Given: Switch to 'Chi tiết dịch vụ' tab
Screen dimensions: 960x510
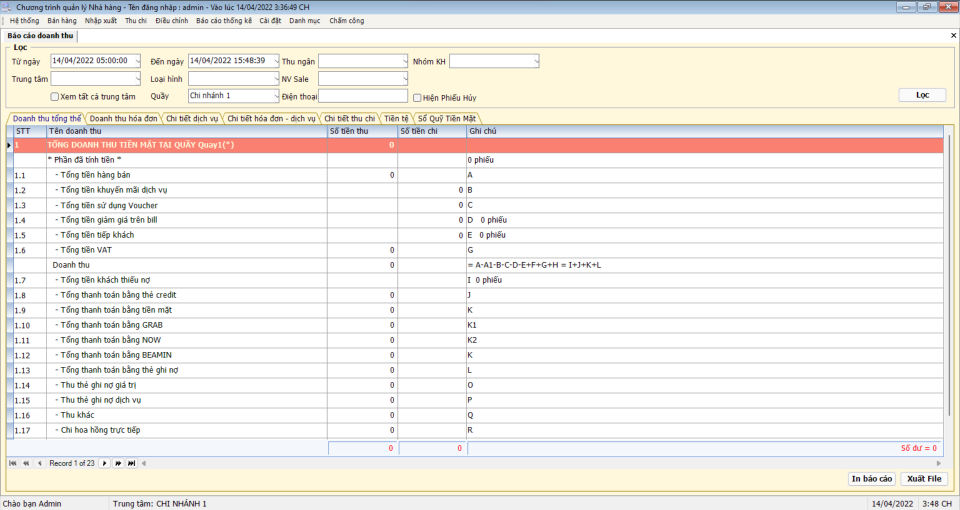Looking at the screenshot, I should pos(192,119).
